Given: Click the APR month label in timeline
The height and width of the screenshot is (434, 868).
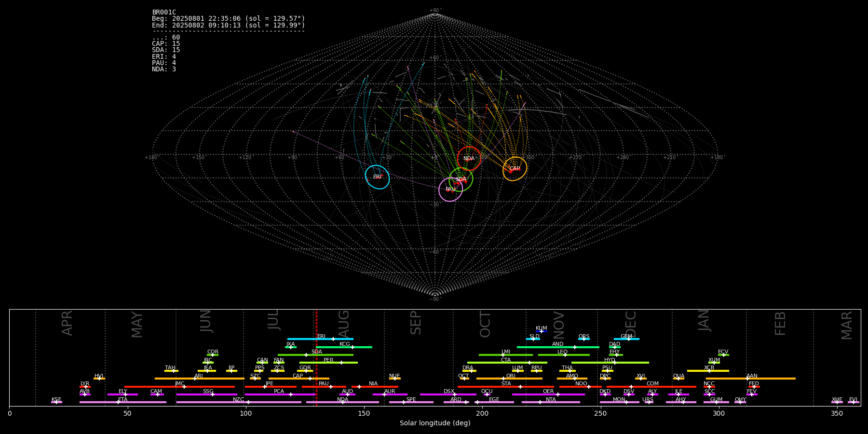Looking at the screenshot, I should click(x=67, y=323).
